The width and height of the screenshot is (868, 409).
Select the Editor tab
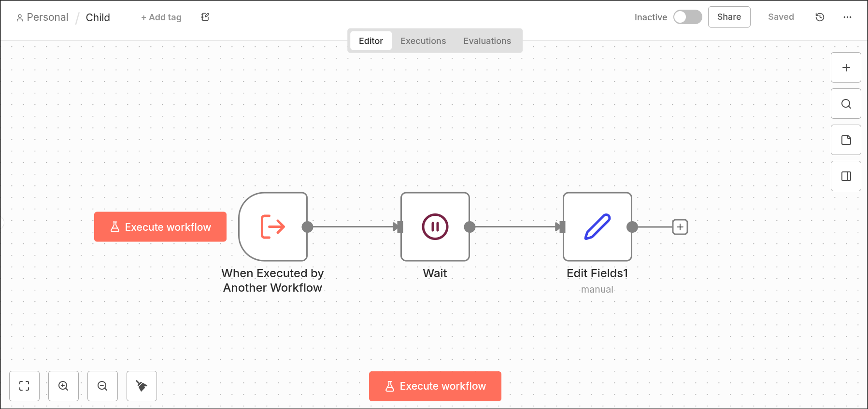point(370,41)
